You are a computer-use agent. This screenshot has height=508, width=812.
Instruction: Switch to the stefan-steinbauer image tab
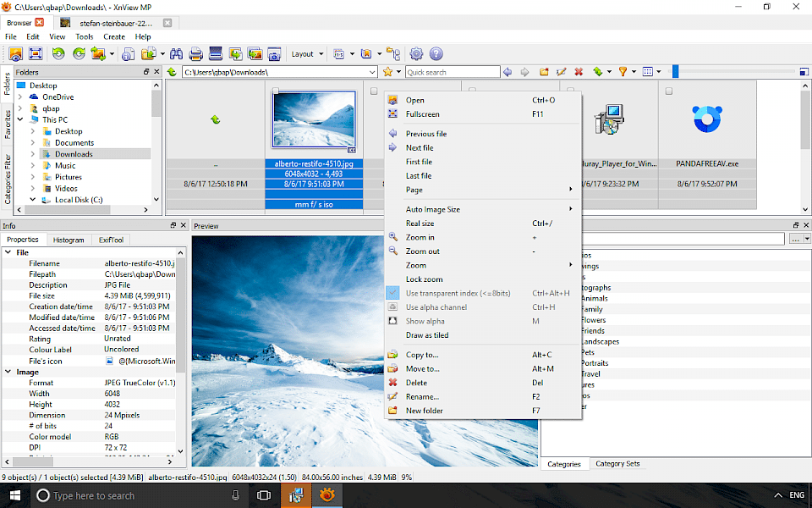coord(116,23)
